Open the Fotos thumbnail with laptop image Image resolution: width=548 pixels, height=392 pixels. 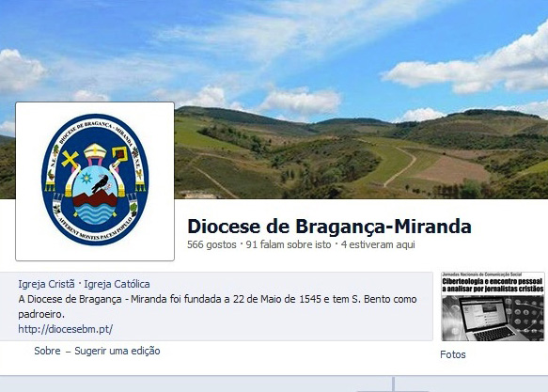(x=493, y=306)
